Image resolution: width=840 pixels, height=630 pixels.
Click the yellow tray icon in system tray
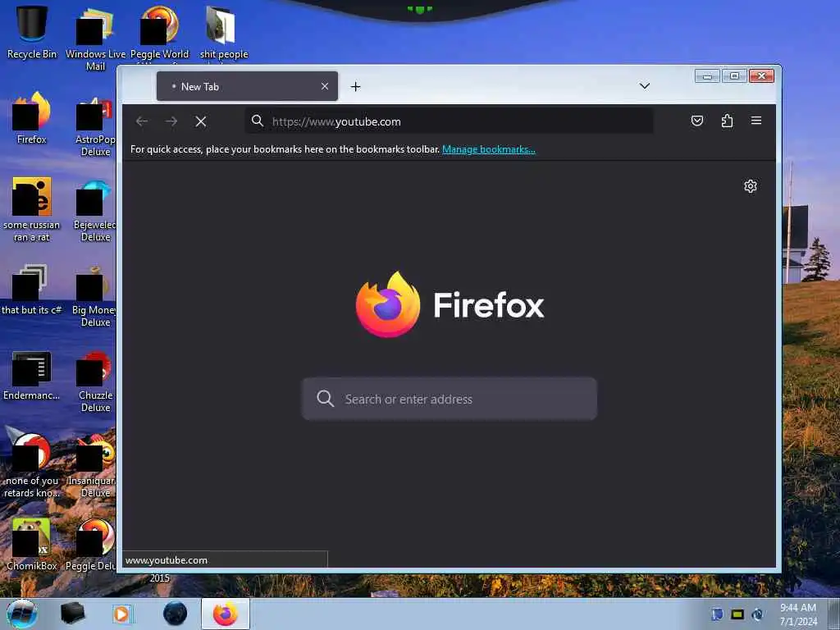click(x=737, y=614)
